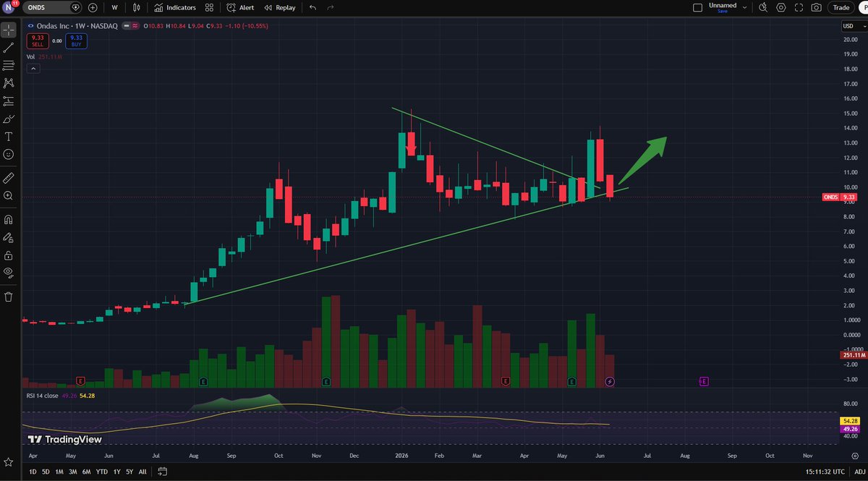This screenshot has width=868, height=481.
Task: Hide all drawings with the eye icon
Action: pyautogui.click(x=8, y=273)
